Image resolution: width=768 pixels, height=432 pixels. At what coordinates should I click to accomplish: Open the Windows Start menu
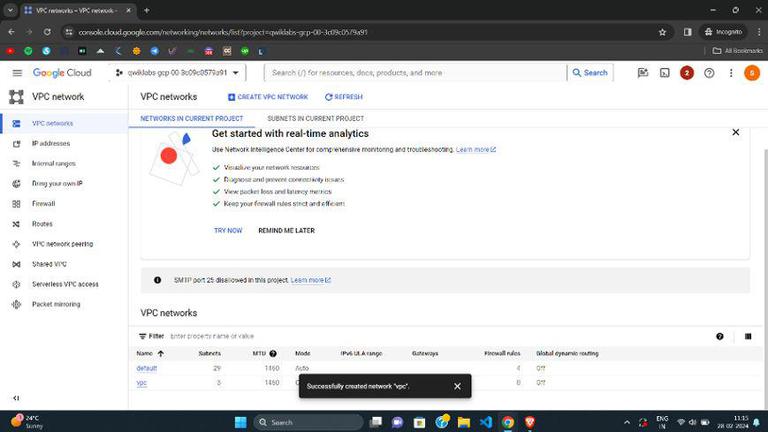pos(240,422)
